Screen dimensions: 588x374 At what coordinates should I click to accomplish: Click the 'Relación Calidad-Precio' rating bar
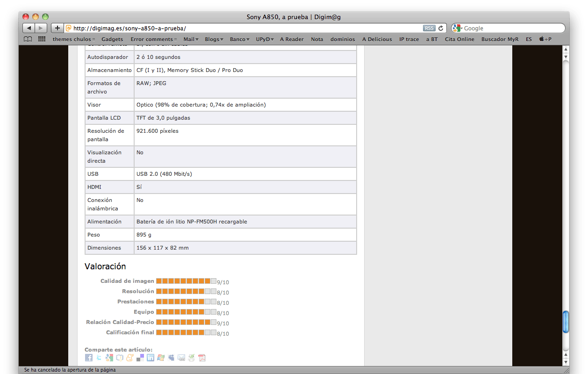[x=186, y=322]
